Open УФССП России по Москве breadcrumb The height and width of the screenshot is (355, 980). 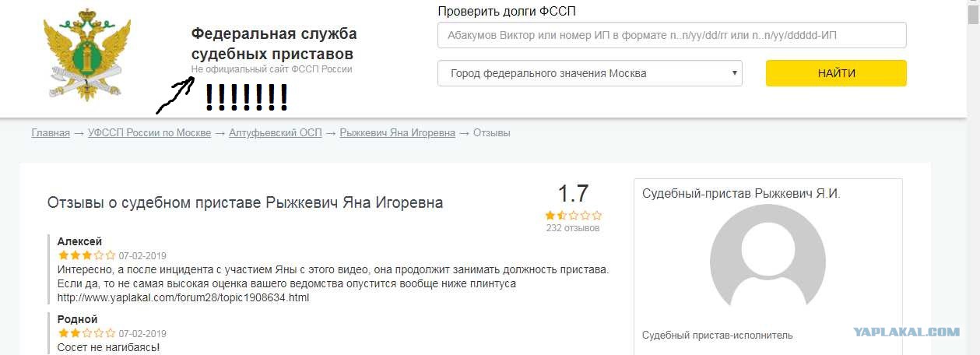pos(149,133)
